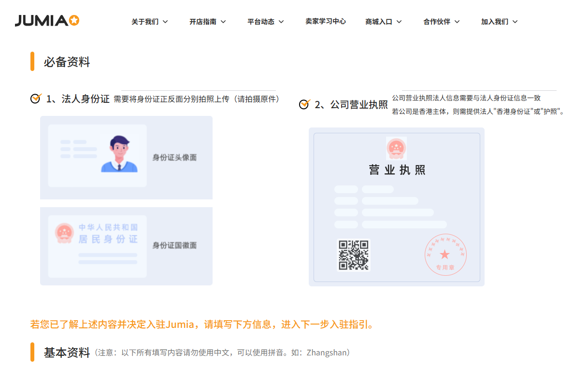Screen dimensions: 588x381
Task: Click the 必备资料 heading
Action: coord(67,62)
